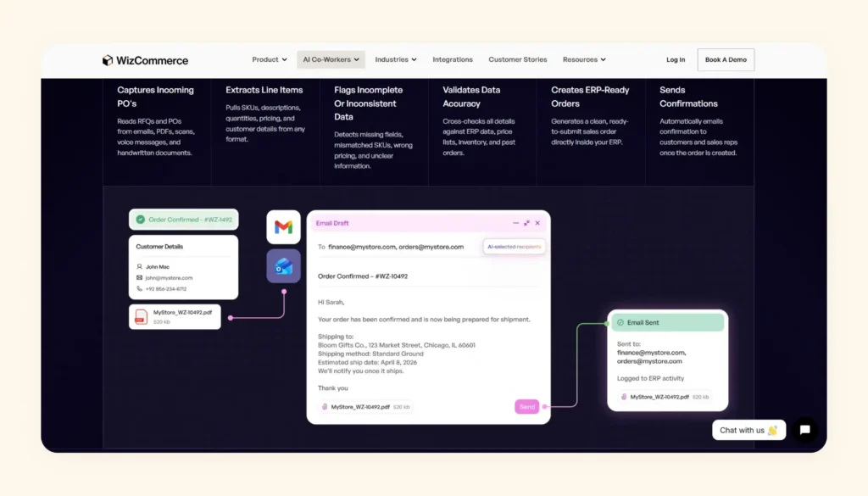Image resolution: width=868 pixels, height=496 pixels.
Task: Click the Order Confirmed green check icon
Action: coord(141,220)
